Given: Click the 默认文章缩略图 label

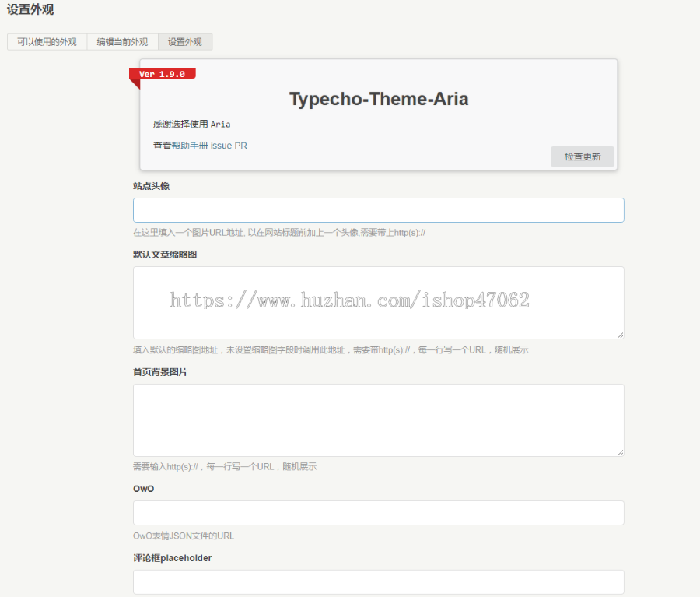Looking at the screenshot, I should coord(165,255).
